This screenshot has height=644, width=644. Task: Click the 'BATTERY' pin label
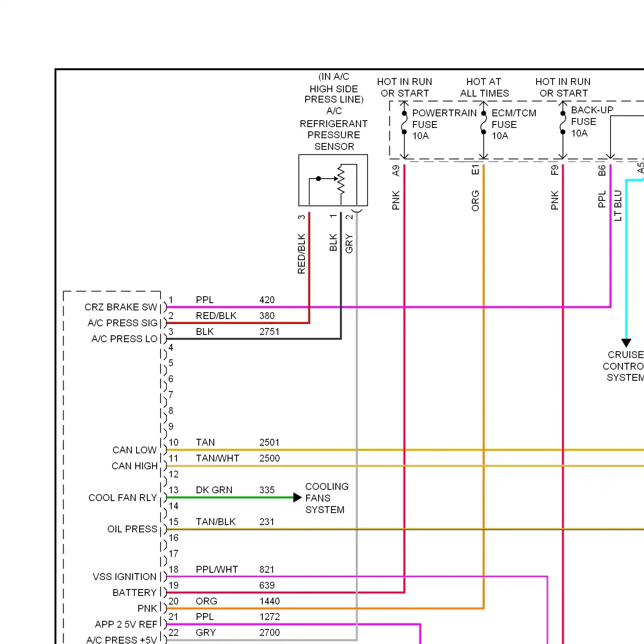(134, 592)
